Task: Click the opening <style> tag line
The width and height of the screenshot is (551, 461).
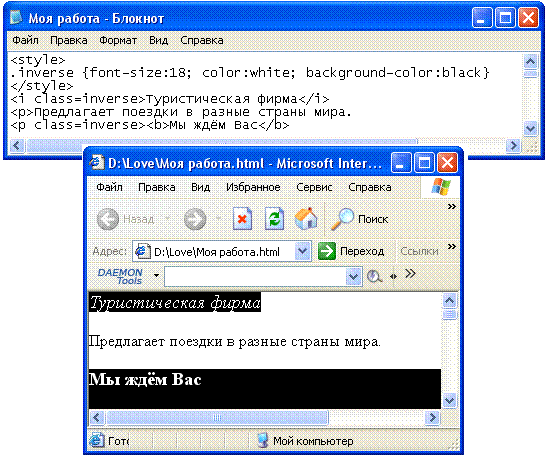Action: click(x=38, y=60)
